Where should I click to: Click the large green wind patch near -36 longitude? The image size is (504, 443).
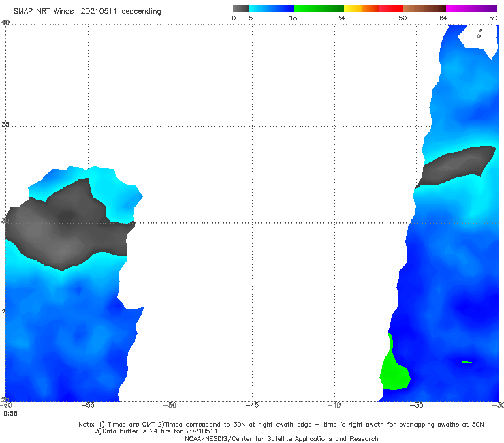tap(394, 373)
